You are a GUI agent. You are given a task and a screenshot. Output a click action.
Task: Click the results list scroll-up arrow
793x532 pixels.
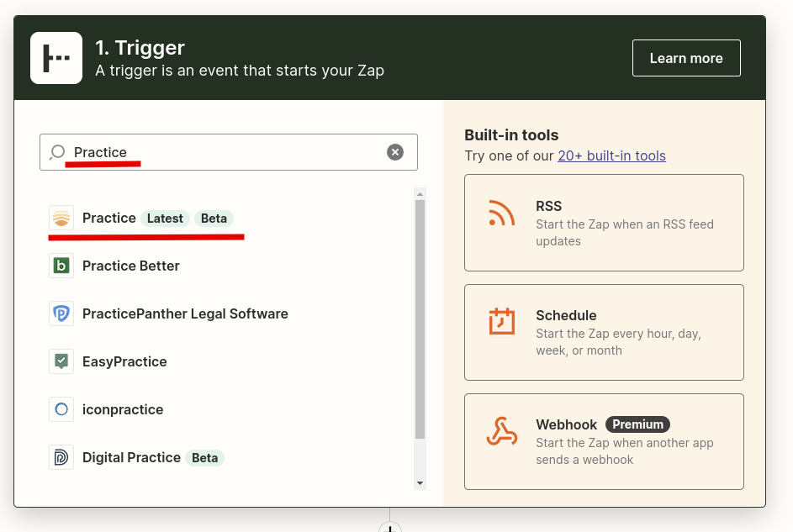point(420,194)
